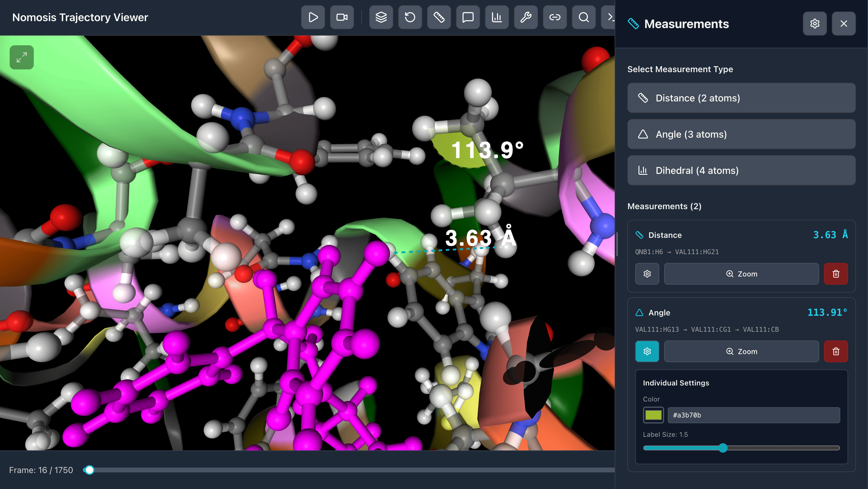Select Dihedral (4 atoms) measurement type
This screenshot has height=489, width=868.
(741, 170)
